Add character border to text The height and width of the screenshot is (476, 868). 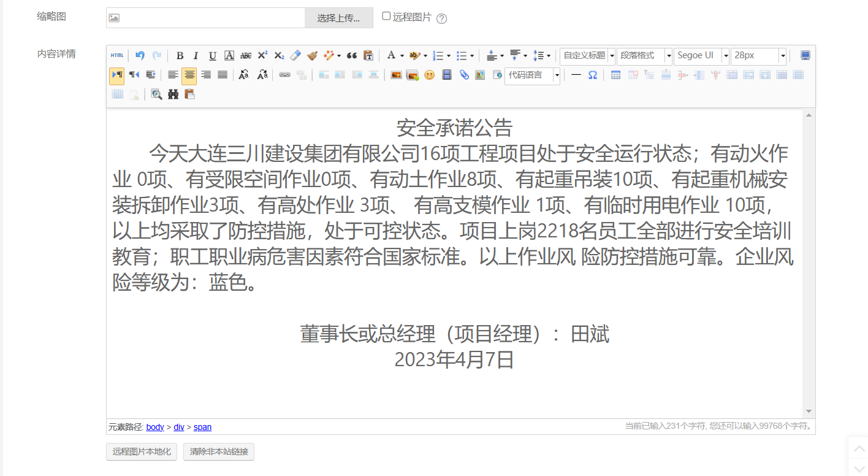[x=229, y=56]
